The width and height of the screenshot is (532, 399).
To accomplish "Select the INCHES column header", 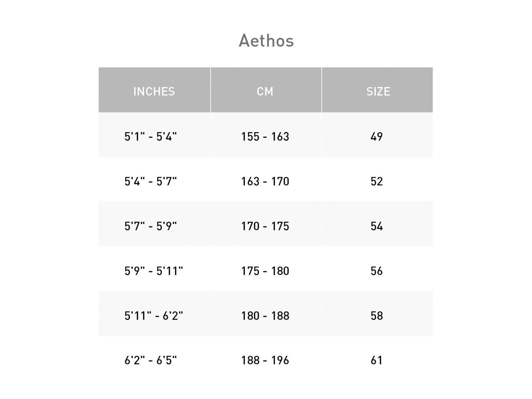I will (154, 91).
